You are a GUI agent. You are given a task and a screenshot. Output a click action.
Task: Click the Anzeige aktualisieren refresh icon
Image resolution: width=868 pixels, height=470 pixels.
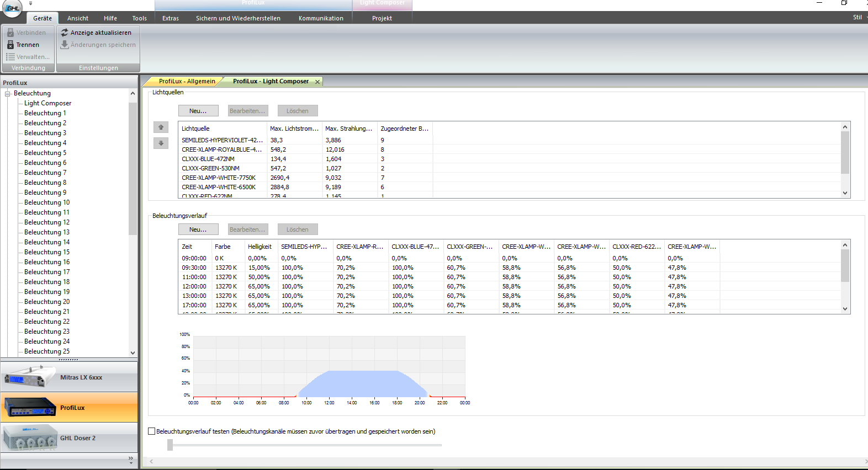pos(65,33)
